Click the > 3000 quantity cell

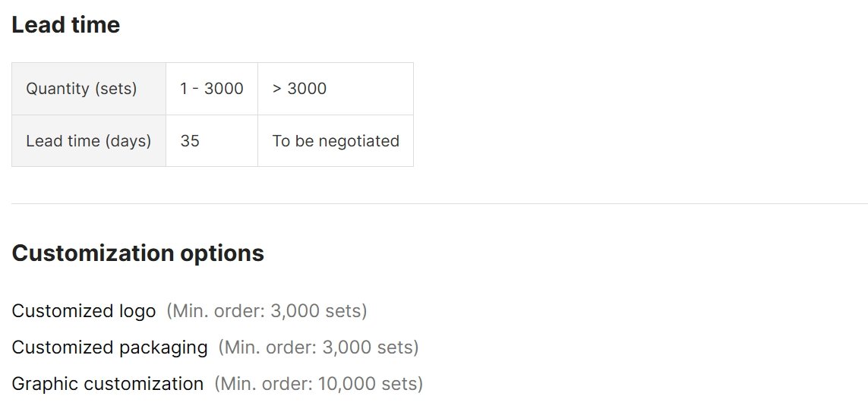tap(336, 89)
